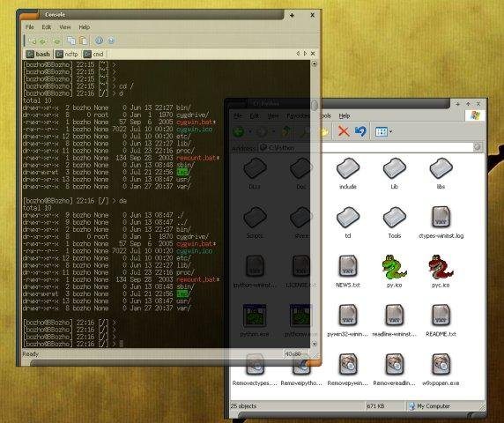504x423 pixels.
Task: Open the View menu in Console
Action: (x=65, y=27)
